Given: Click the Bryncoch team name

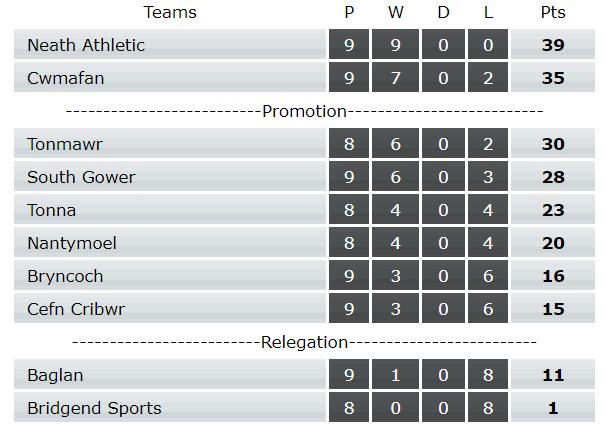Looking at the screenshot, I should 65,276.
